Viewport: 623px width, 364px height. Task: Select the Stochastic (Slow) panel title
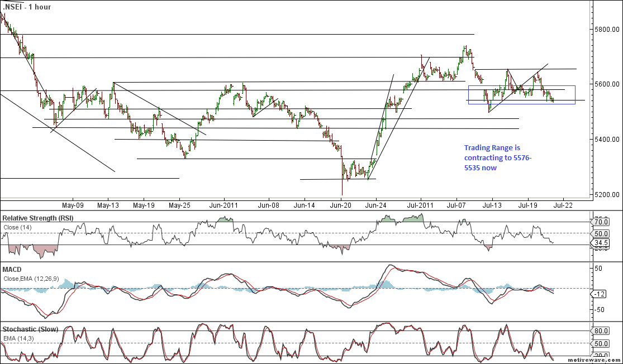click(30, 329)
